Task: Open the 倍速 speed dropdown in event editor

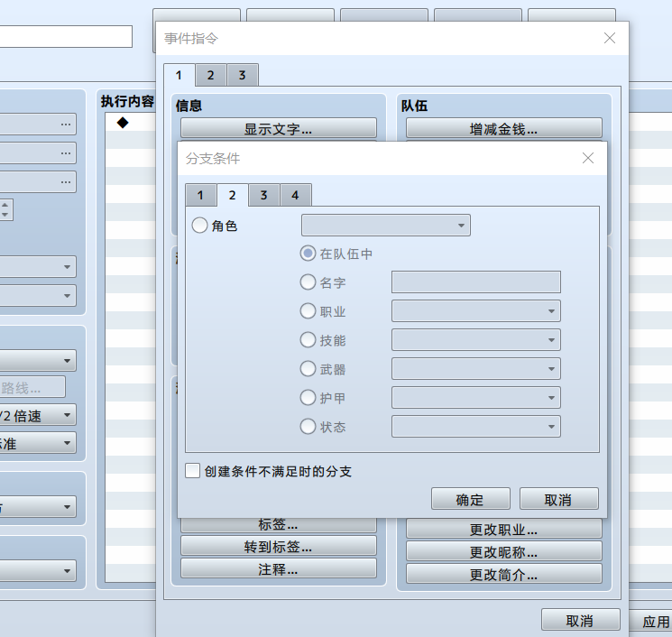Action: pyautogui.click(x=37, y=415)
